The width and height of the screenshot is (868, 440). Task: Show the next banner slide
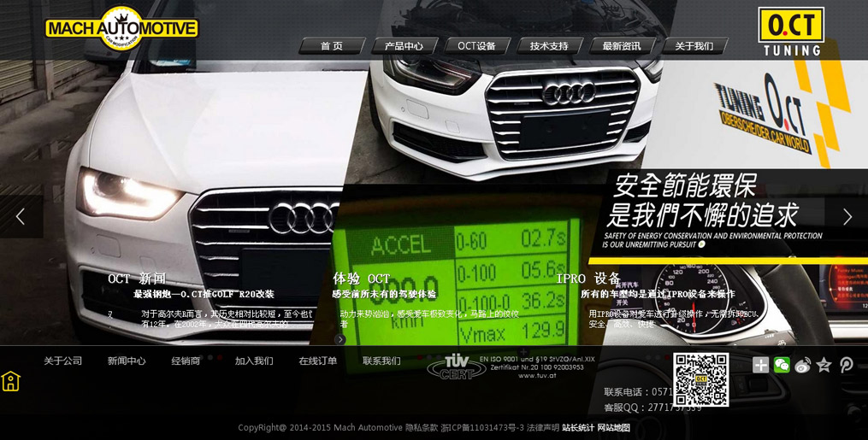tap(847, 216)
